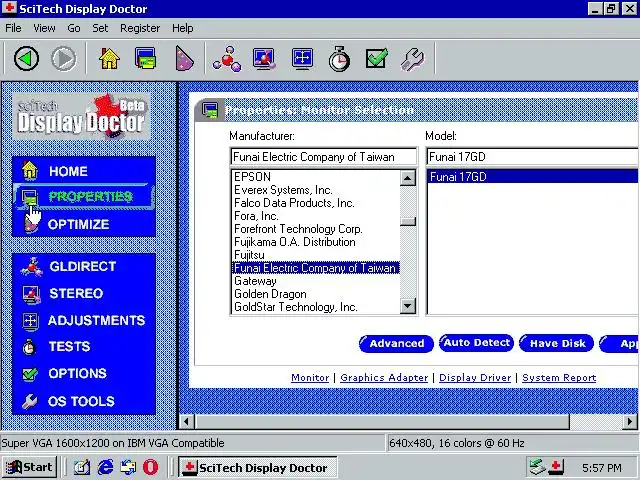Viewport: 640px width, 480px height.
Task: Select EPSON in manufacturer list
Action: pyautogui.click(x=316, y=177)
